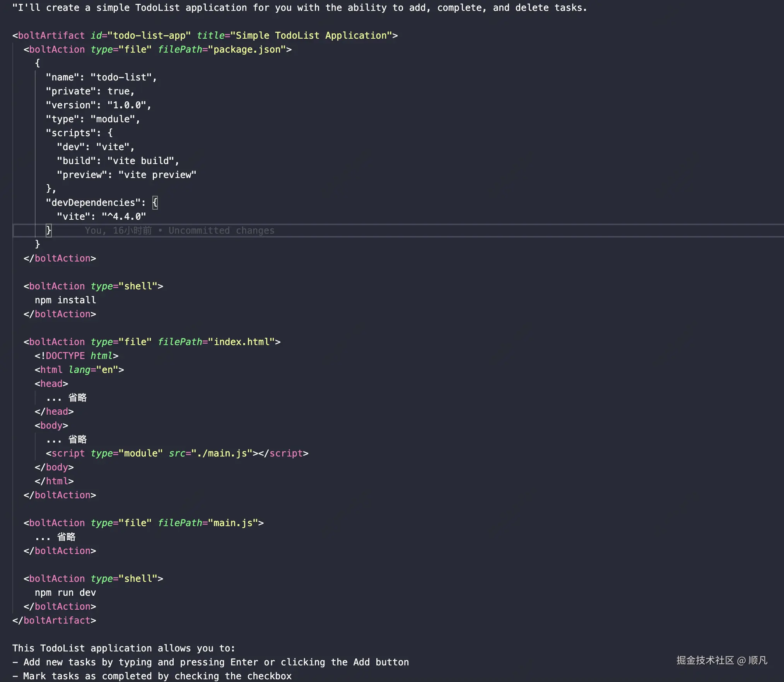Click the vite "^4.4.0" version string
The image size is (784, 682).
point(124,217)
